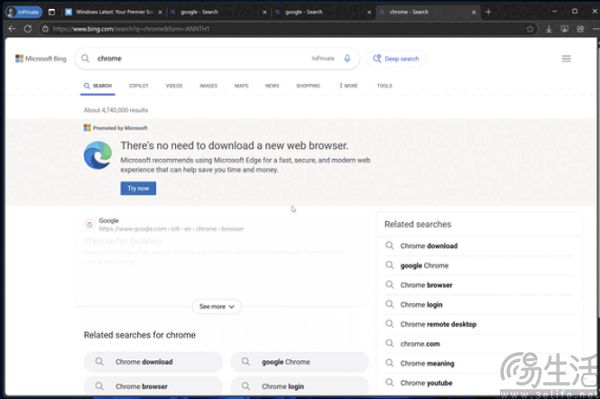This screenshot has height=399, width=600.
Task: Close the Windows Latest tab
Action: [160, 12]
